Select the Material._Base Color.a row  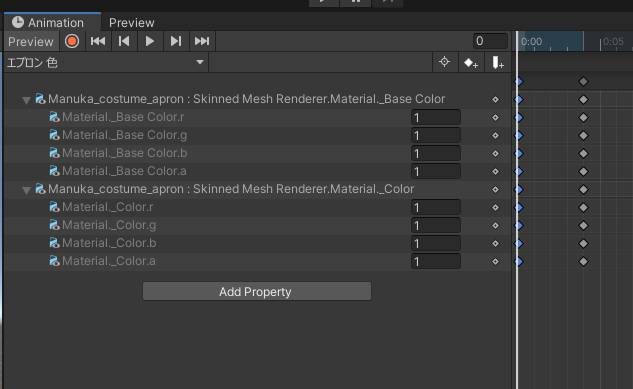coord(256,171)
